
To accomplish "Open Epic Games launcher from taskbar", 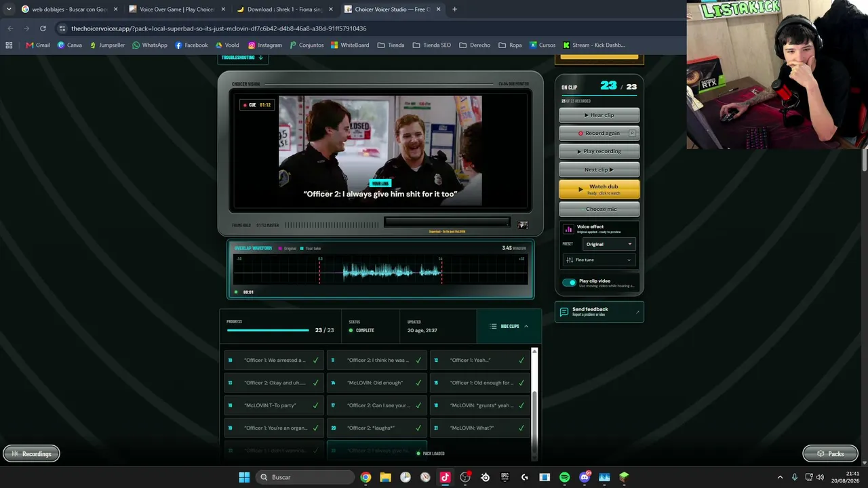I will point(505,477).
